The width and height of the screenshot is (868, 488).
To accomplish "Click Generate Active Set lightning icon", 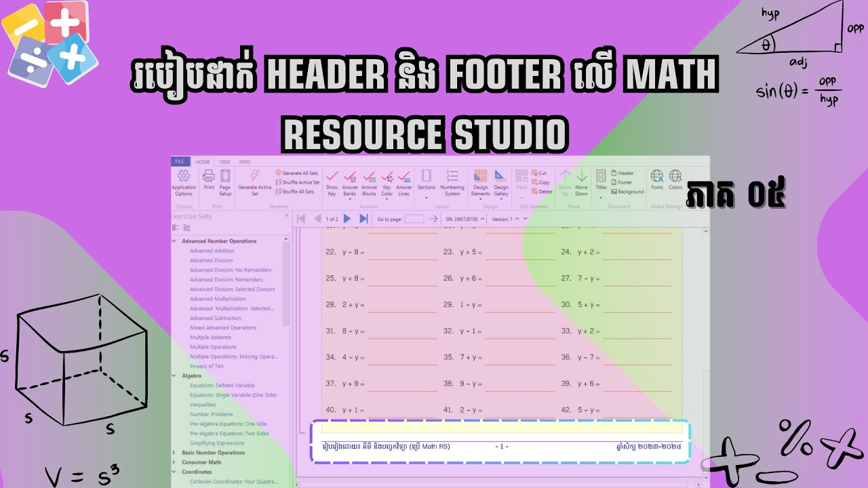I will pyautogui.click(x=255, y=176).
